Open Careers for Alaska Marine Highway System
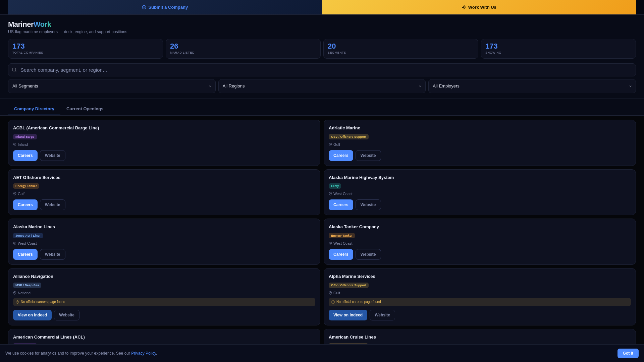The height and width of the screenshot is (362, 644). coord(341,205)
